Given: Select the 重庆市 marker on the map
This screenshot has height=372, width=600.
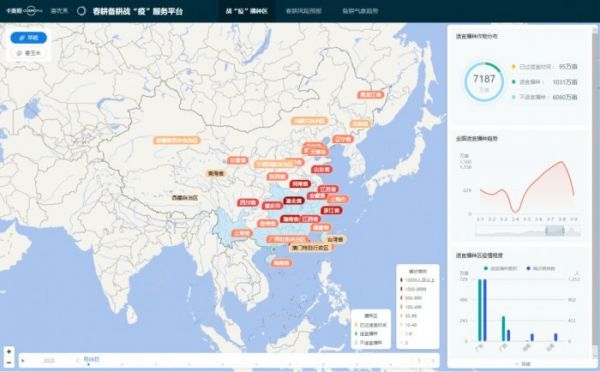Looking at the screenshot, I should pos(272,206).
